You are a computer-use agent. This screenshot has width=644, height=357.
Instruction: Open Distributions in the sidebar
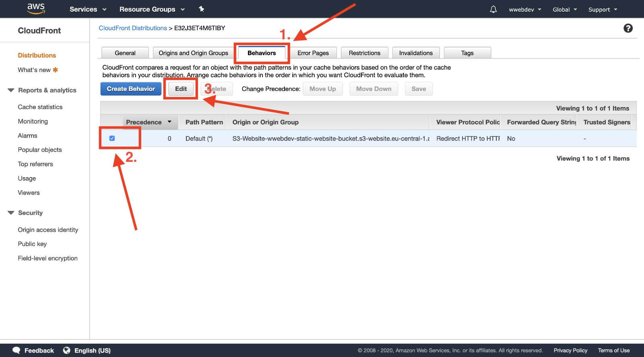pyautogui.click(x=37, y=55)
